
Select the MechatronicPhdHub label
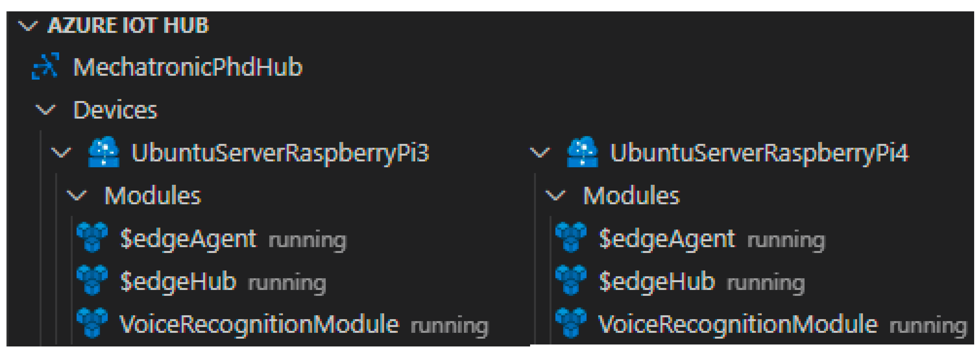[x=188, y=67]
